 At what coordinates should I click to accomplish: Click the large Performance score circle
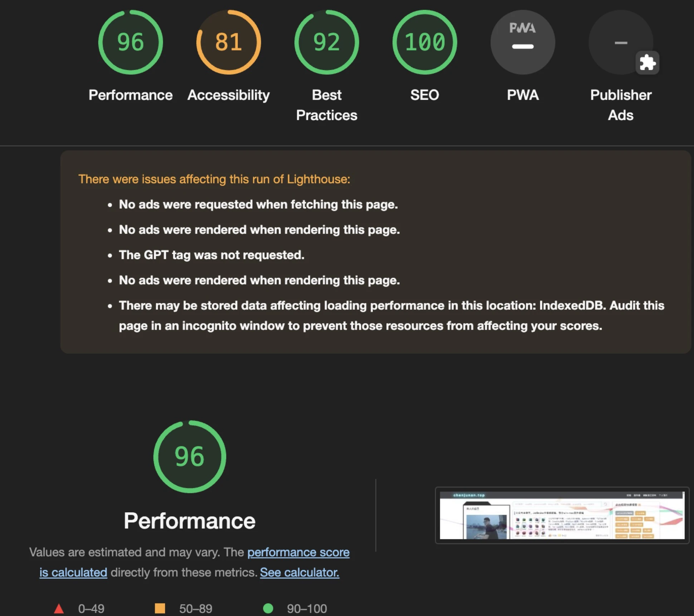[x=189, y=457]
